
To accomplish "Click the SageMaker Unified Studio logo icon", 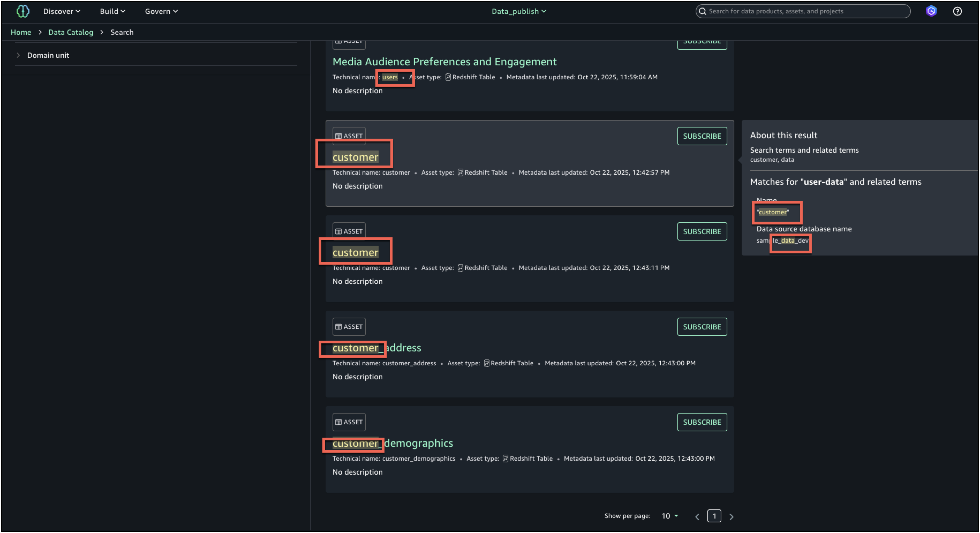I will [23, 12].
